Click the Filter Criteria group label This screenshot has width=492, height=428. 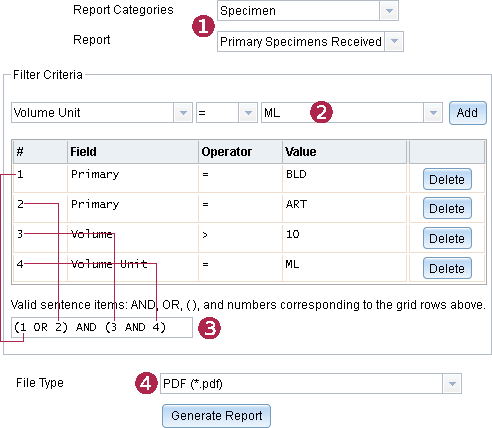coord(48,75)
